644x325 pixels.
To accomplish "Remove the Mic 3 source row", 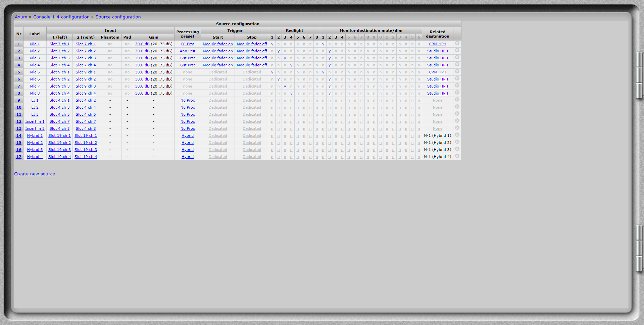I will point(457,58).
